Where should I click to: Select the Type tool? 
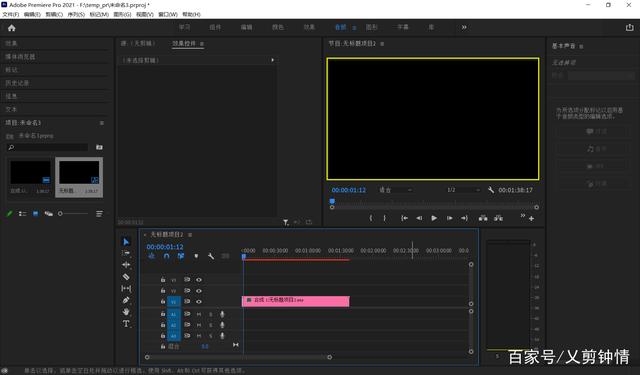(126, 324)
